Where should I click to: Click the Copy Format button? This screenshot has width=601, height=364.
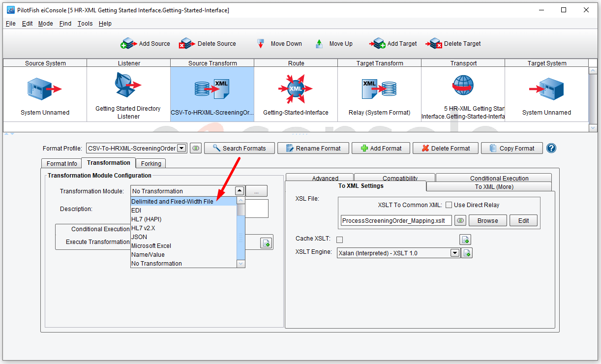coord(511,148)
